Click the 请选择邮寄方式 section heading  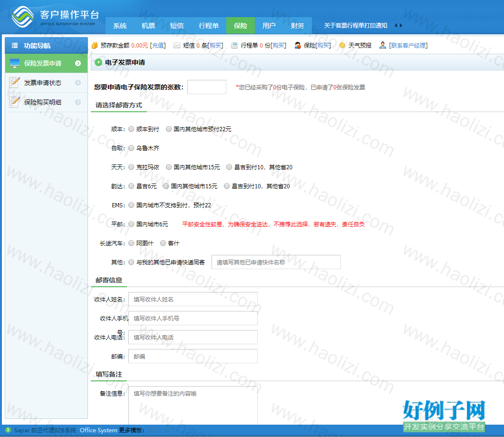[x=118, y=105]
